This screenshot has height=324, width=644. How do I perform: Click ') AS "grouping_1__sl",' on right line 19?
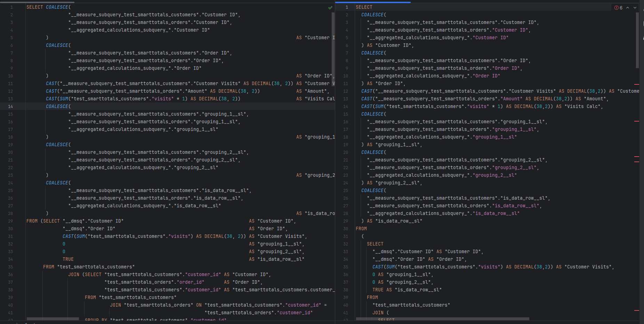pos(392,145)
